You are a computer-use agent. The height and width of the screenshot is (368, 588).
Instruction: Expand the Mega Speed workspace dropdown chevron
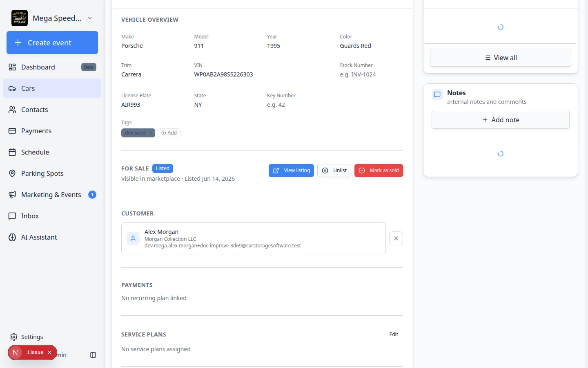click(x=90, y=18)
